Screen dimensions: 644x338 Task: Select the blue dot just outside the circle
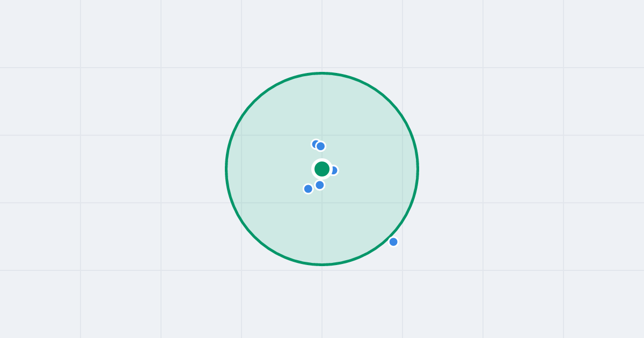click(393, 242)
